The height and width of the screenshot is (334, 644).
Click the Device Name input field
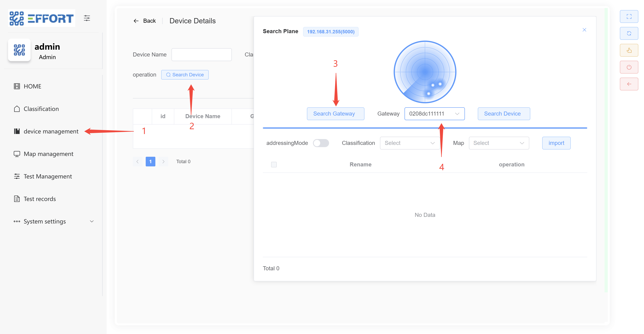[x=201, y=55]
